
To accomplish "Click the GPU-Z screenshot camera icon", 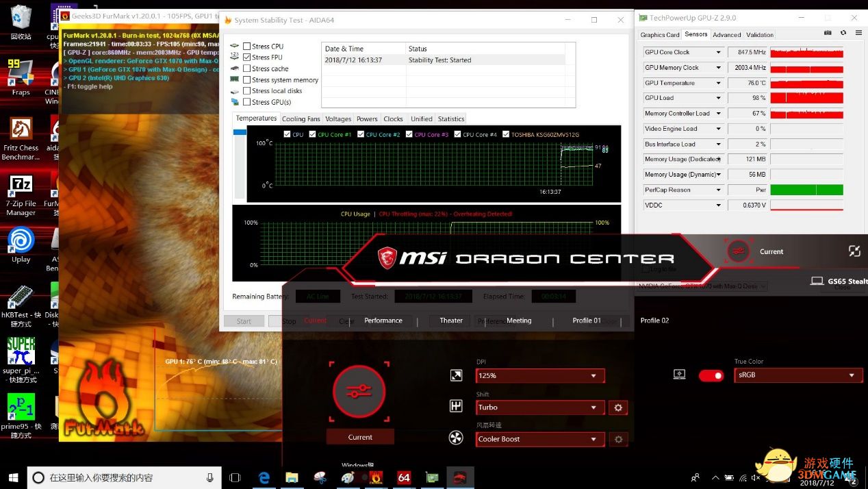I will tap(828, 33).
